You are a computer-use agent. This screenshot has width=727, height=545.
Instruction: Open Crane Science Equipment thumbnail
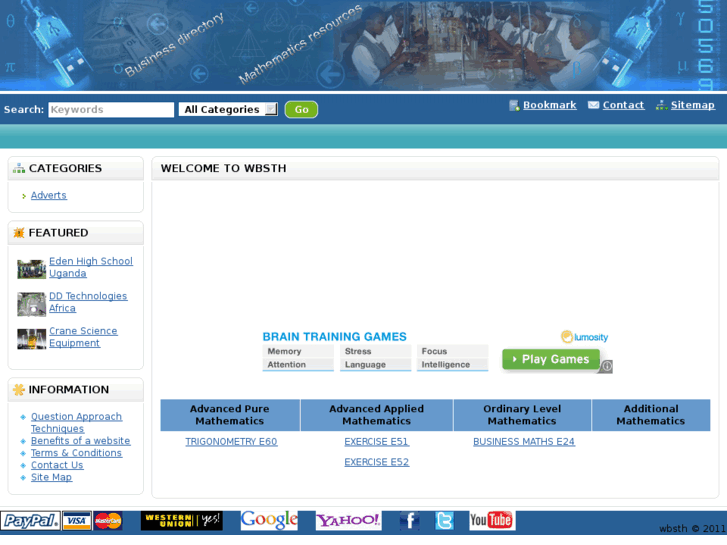(32, 339)
